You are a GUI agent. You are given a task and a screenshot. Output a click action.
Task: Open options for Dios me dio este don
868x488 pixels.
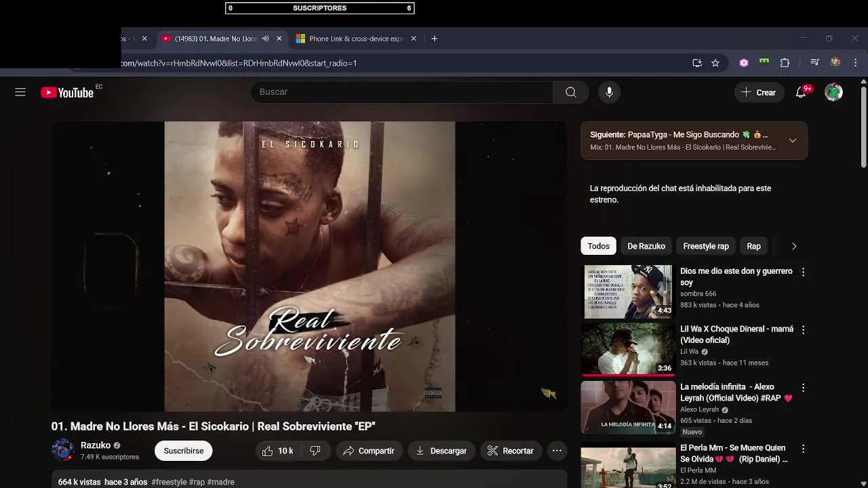tap(803, 272)
